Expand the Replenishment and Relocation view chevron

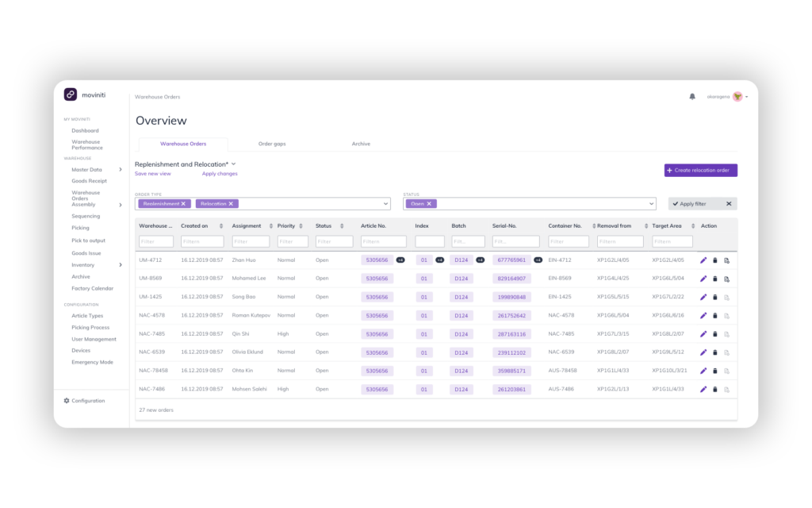coord(234,164)
